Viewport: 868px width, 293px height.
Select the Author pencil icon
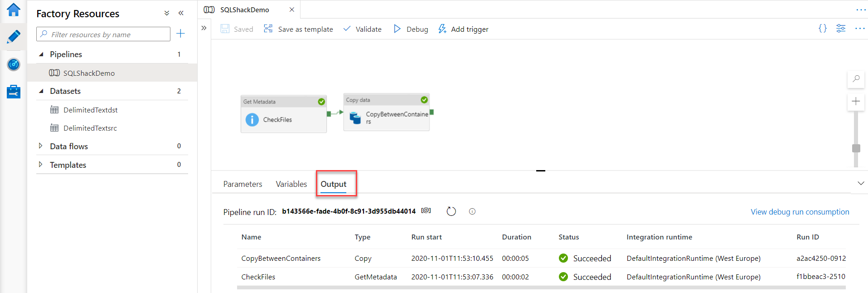tap(14, 37)
